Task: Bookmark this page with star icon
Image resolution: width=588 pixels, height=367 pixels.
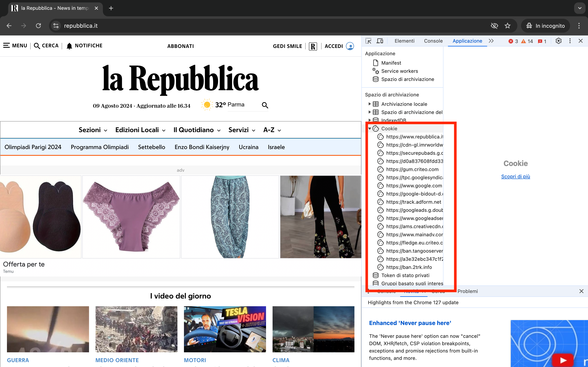Action: 507,26
